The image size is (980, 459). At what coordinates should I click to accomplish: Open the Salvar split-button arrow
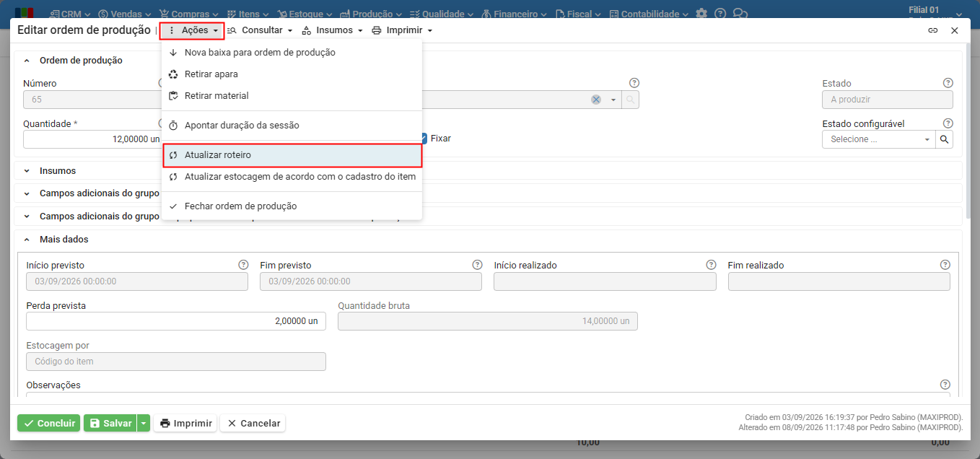[x=144, y=423]
